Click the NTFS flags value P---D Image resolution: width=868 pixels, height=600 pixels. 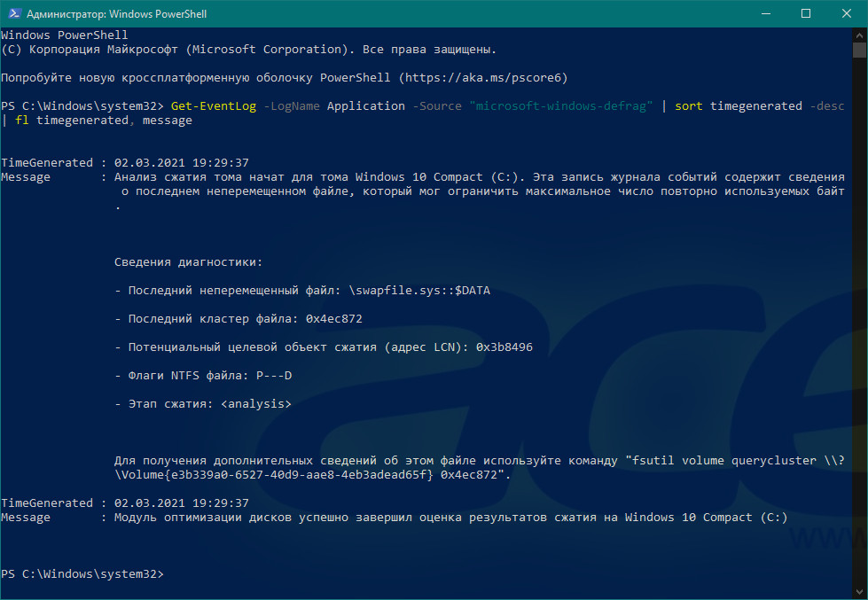click(273, 376)
